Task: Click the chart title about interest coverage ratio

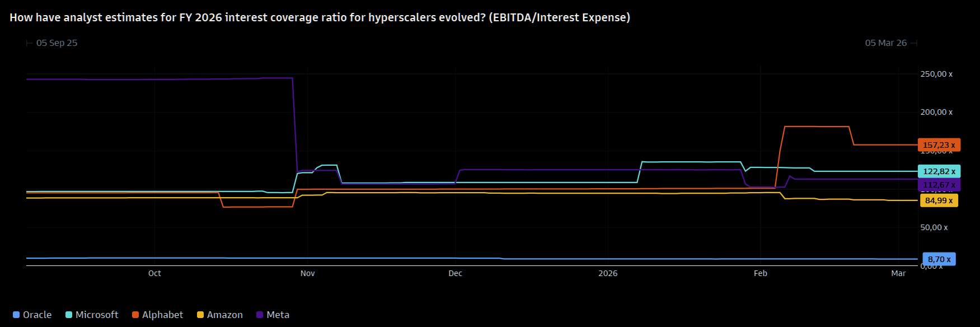Action: click(x=320, y=17)
